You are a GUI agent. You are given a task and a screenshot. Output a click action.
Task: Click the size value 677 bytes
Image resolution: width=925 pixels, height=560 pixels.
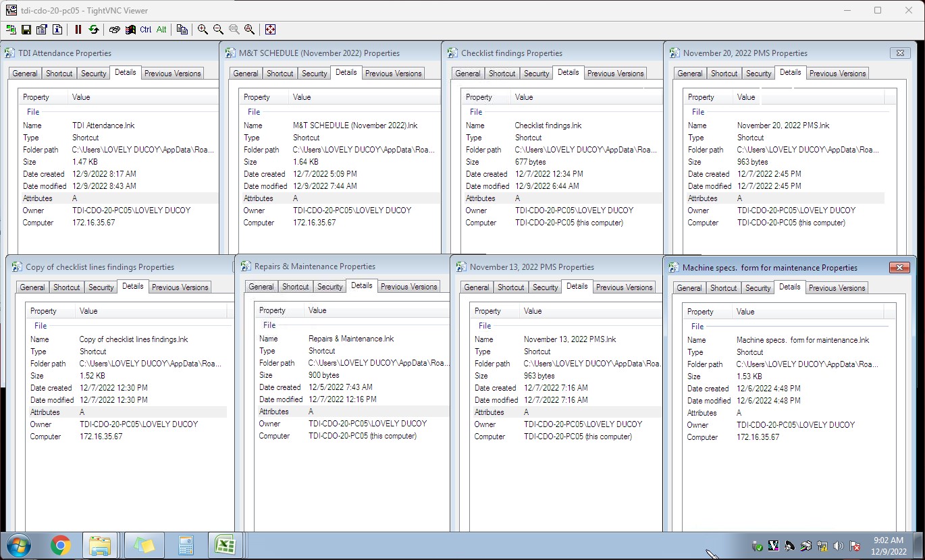point(531,162)
